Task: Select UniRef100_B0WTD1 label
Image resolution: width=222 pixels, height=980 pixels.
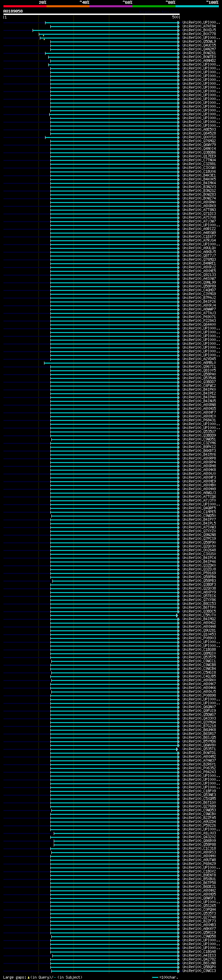Action: tap(199, 753)
